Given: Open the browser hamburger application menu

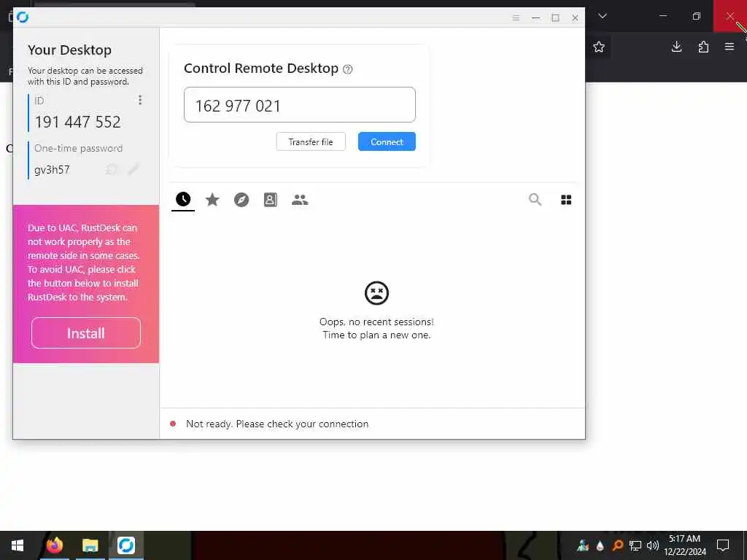Looking at the screenshot, I should 729,47.
